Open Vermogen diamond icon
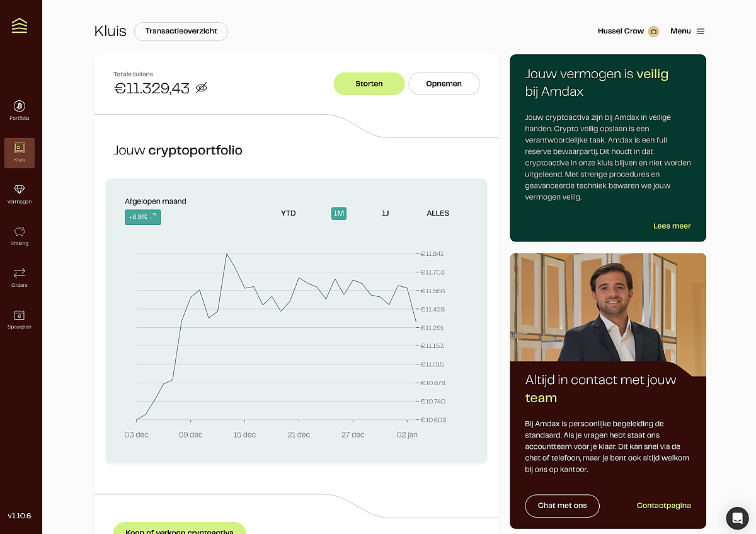This screenshot has width=756, height=534. coord(20,190)
